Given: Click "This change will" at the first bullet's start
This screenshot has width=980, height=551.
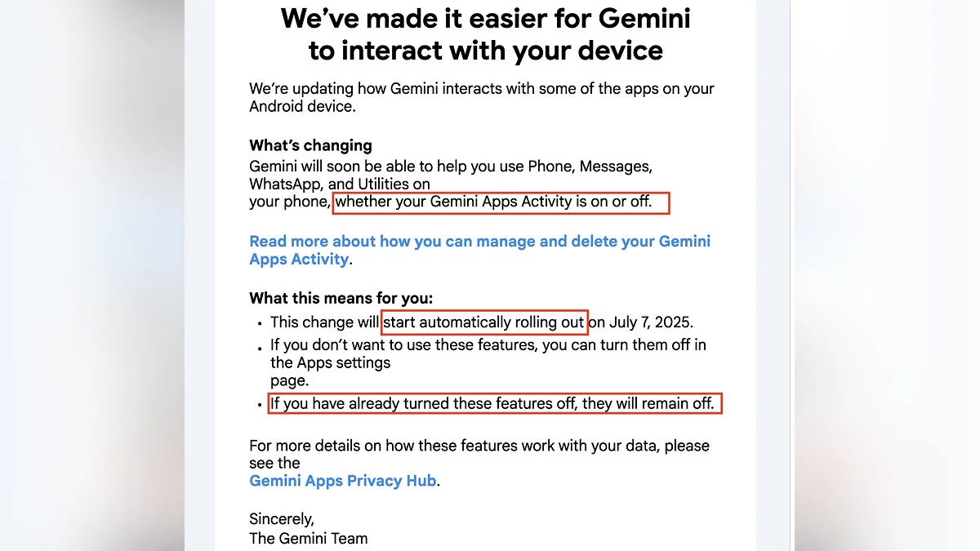Looking at the screenshot, I should pyautogui.click(x=324, y=322).
